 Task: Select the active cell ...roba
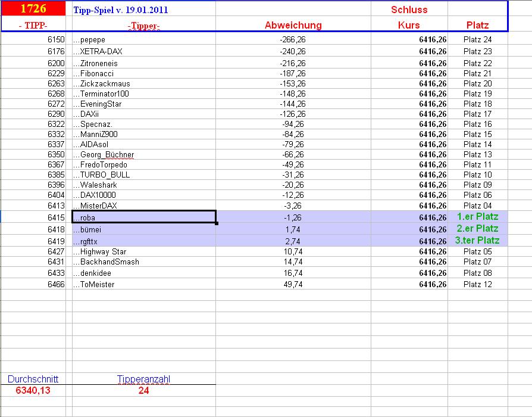click(144, 217)
